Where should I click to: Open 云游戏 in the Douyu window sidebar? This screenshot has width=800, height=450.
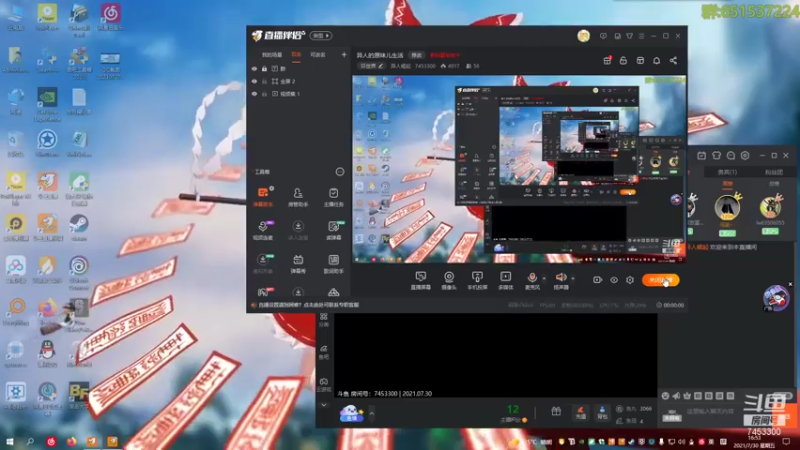323,385
